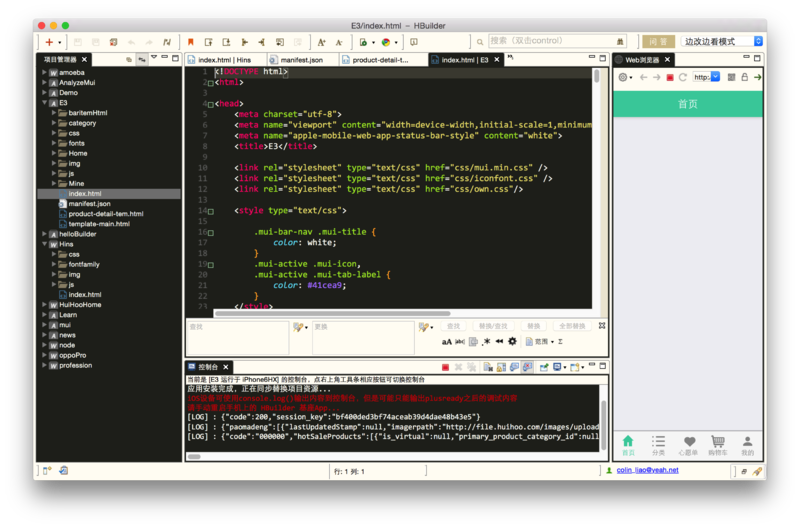Click the shopping cart icon in preview
This screenshot has height=528, width=800.
tap(717, 441)
